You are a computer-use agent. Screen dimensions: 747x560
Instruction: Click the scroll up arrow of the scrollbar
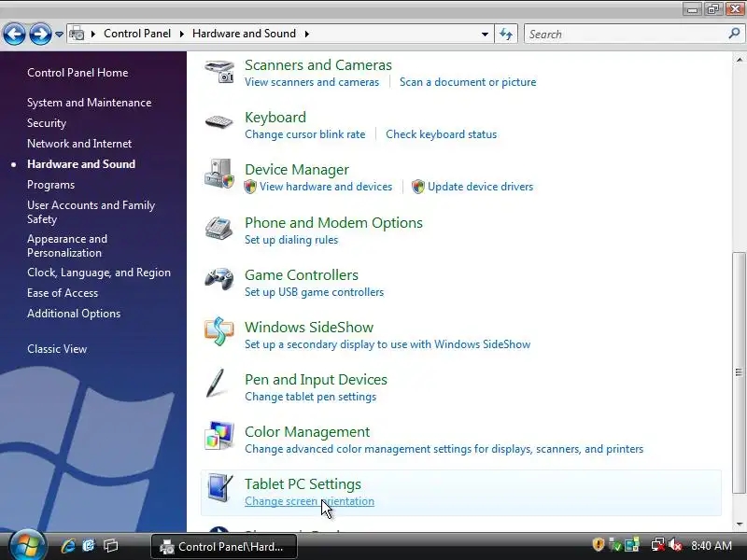coord(739,60)
